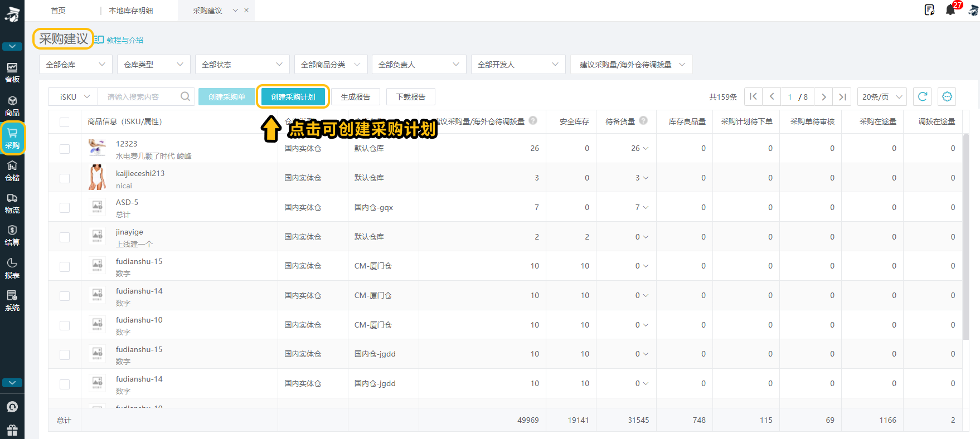Open the 系统 system sidebar icon

click(12, 301)
